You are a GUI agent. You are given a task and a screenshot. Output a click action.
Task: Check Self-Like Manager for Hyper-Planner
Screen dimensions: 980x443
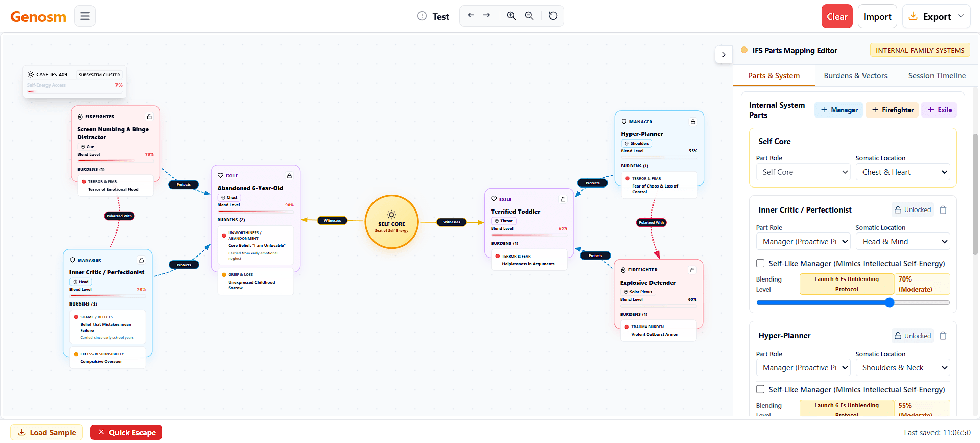(x=760, y=389)
